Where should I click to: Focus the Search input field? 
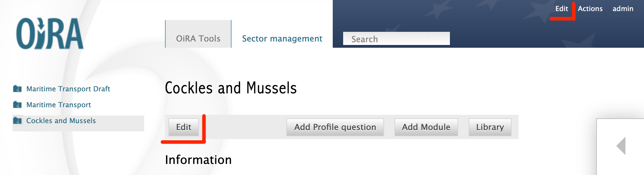click(x=396, y=39)
